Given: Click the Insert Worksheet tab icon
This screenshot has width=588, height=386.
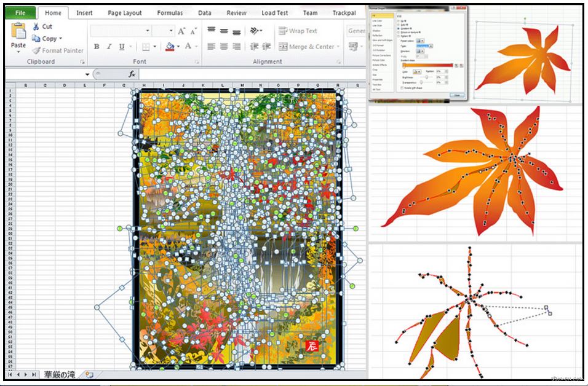Looking at the screenshot, I should [x=90, y=374].
